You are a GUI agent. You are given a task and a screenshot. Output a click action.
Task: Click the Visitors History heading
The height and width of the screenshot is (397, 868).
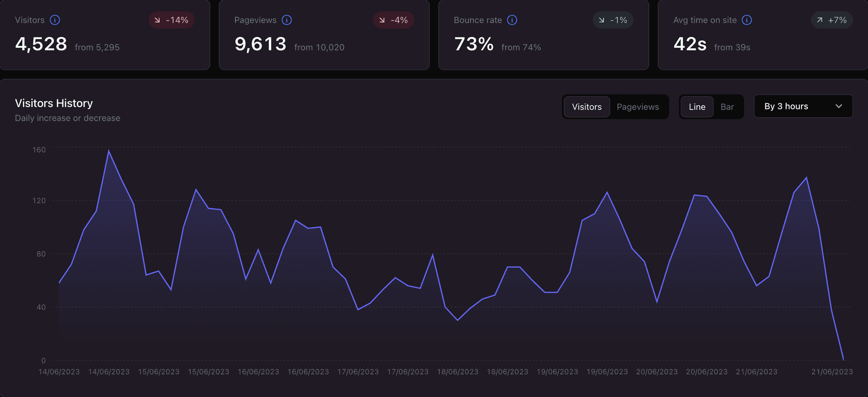coord(54,103)
